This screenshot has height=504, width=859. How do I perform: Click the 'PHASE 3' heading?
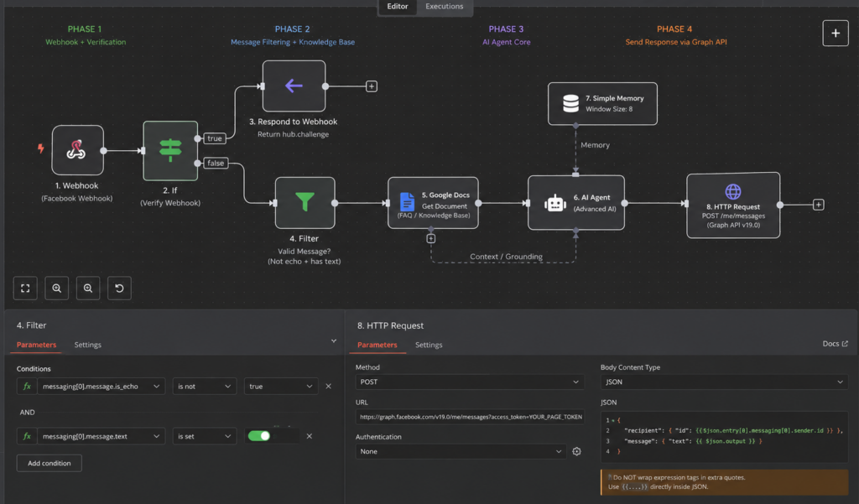[x=506, y=29]
